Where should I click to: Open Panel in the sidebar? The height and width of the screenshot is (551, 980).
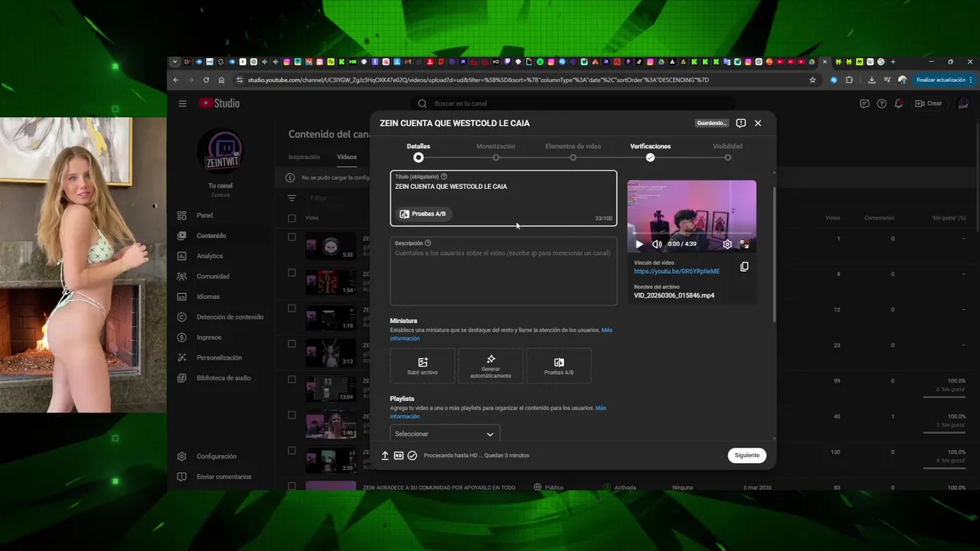point(204,216)
